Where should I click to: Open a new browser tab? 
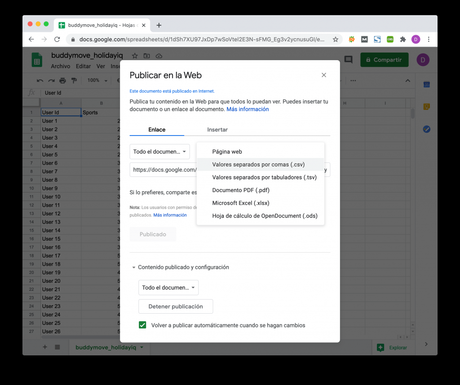click(x=159, y=25)
